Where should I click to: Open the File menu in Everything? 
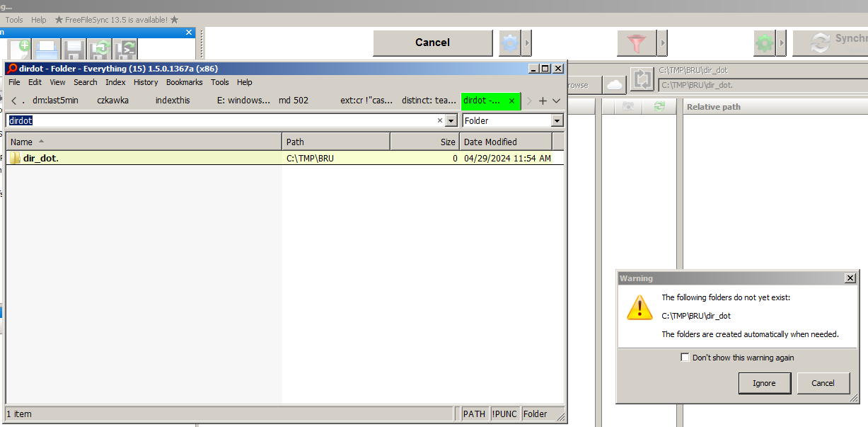point(14,82)
